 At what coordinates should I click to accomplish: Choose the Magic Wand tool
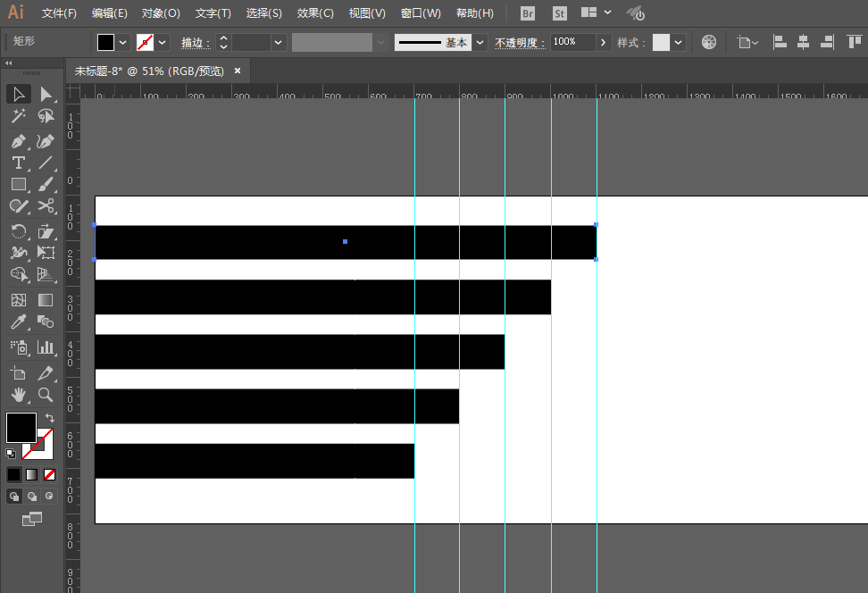(x=18, y=116)
